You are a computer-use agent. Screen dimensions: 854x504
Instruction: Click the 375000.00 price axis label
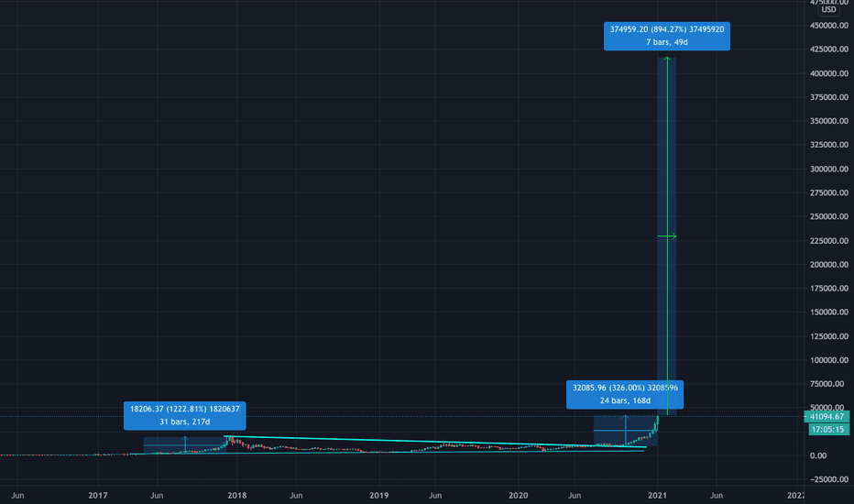point(829,97)
